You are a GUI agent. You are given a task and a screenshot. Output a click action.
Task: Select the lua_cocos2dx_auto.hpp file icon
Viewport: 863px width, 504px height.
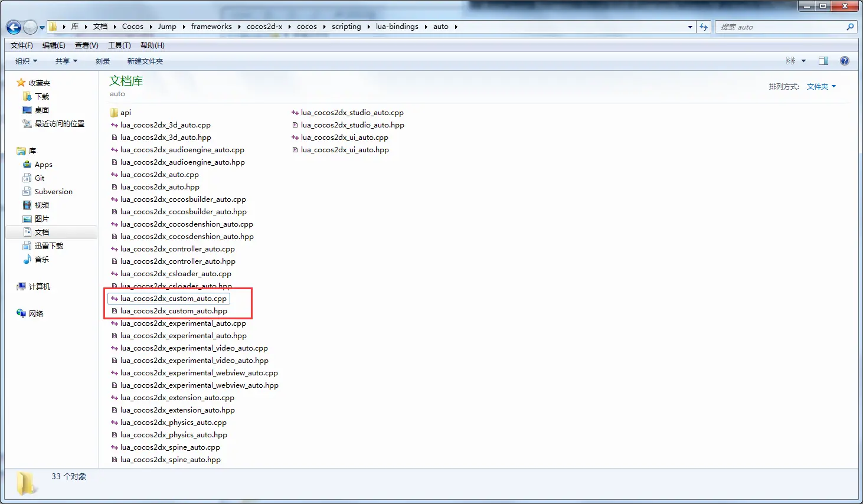pos(115,187)
